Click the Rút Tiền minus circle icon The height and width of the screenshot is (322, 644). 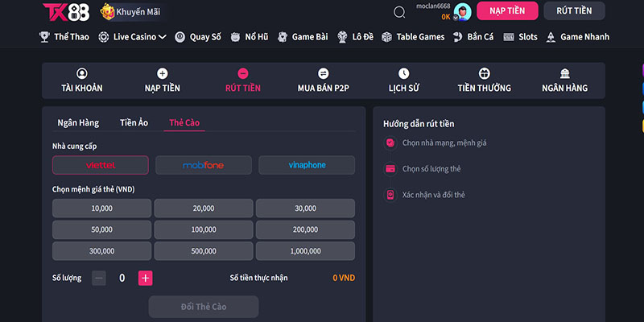[x=243, y=73]
